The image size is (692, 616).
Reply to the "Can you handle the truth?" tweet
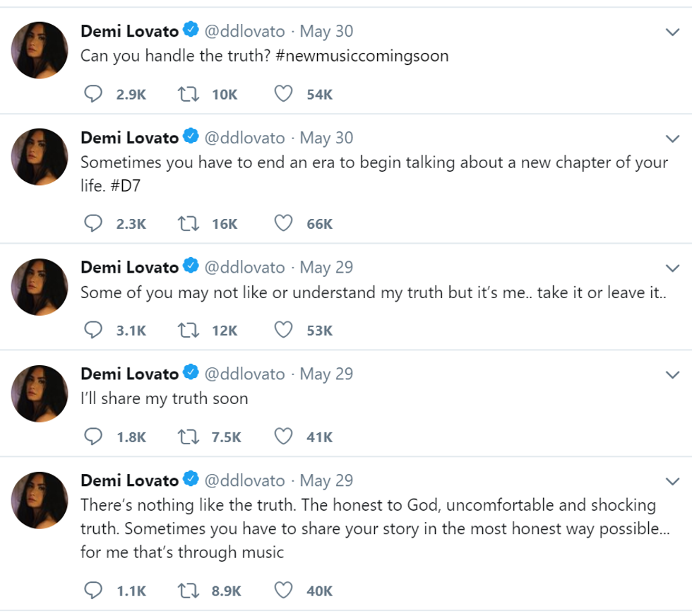[x=94, y=94]
